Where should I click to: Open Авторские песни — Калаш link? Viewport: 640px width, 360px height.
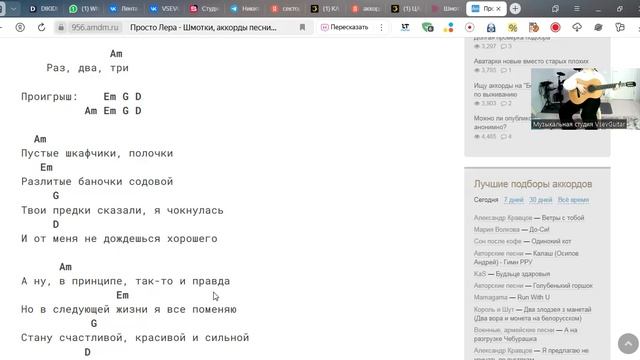pos(526,258)
